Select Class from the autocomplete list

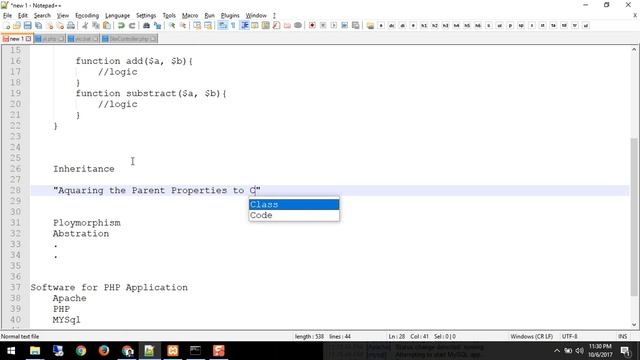click(294, 204)
